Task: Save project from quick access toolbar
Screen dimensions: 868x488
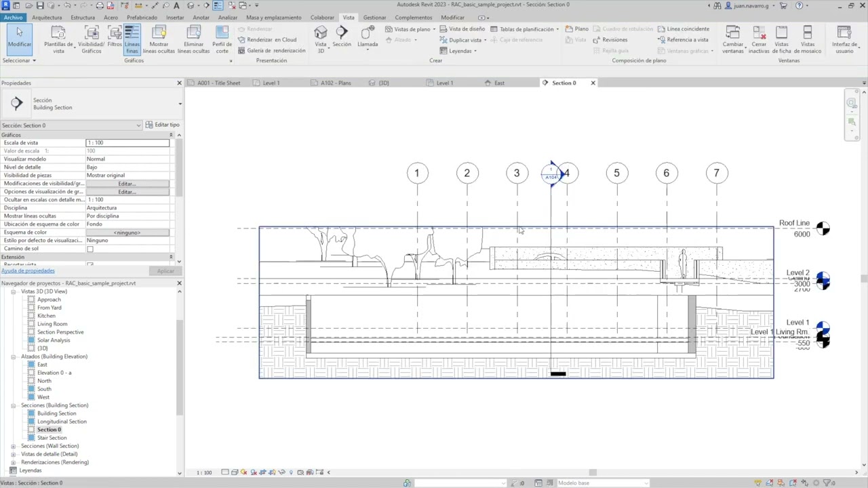Action: (x=40, y=5)
